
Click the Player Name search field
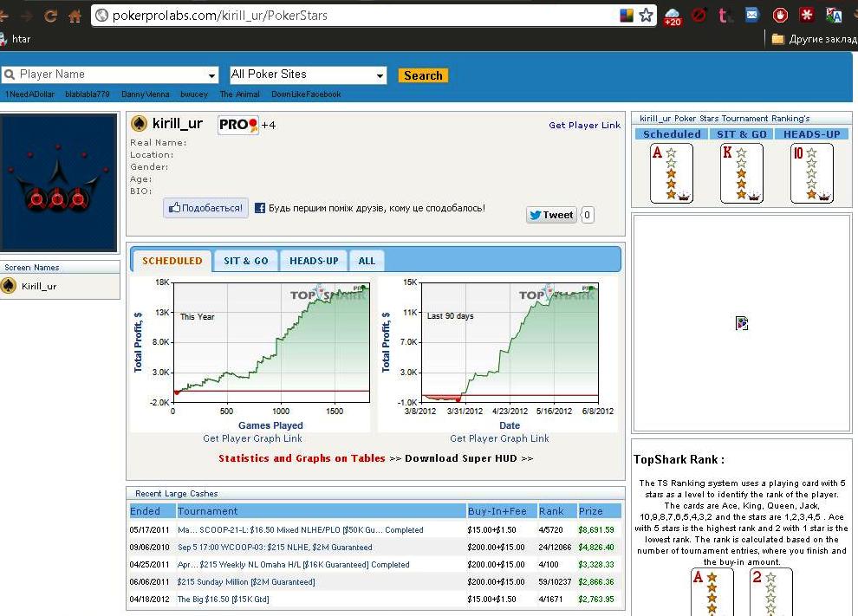[109, 75]
